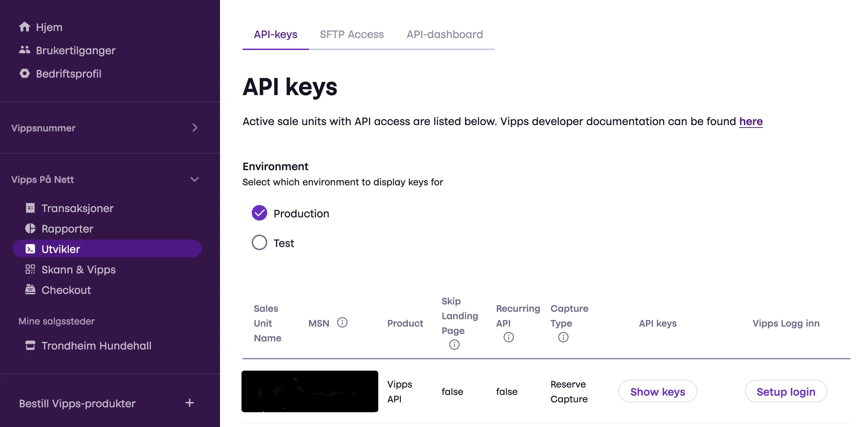
Task: Open Rapporter via the pie chart icon
Action: tap(30, 228)
